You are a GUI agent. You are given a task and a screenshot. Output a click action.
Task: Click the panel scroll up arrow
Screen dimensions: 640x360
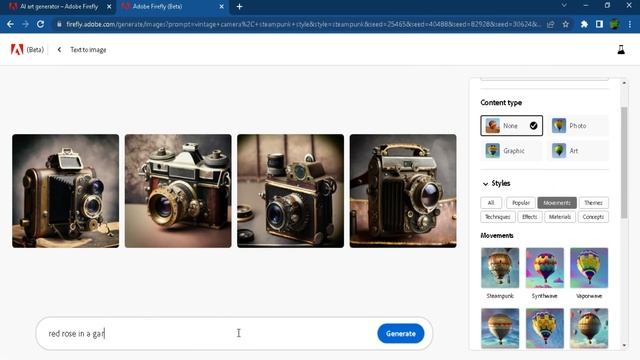coord(624,83)
